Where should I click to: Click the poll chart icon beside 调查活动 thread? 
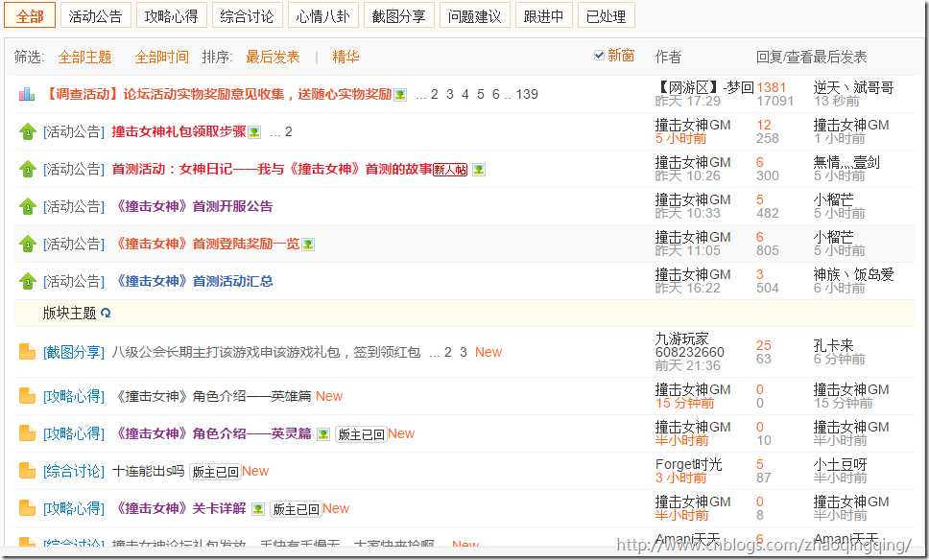coord(27,94)
